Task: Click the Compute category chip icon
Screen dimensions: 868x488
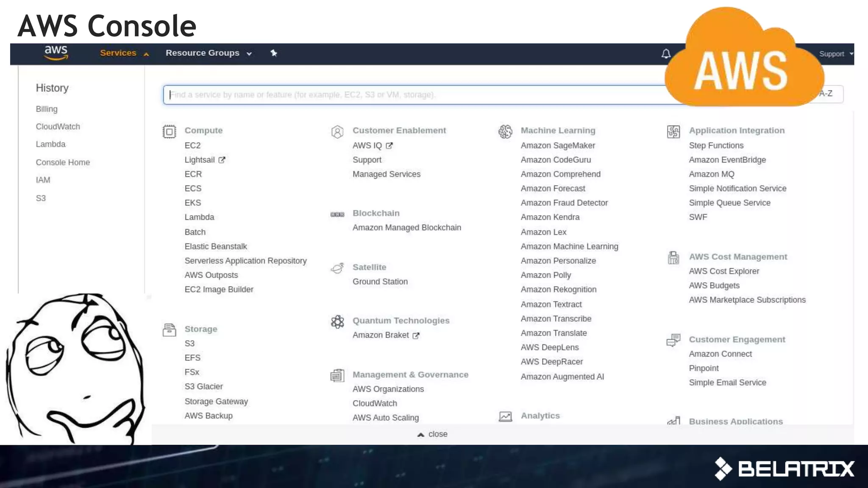Action: coord(169,131)
